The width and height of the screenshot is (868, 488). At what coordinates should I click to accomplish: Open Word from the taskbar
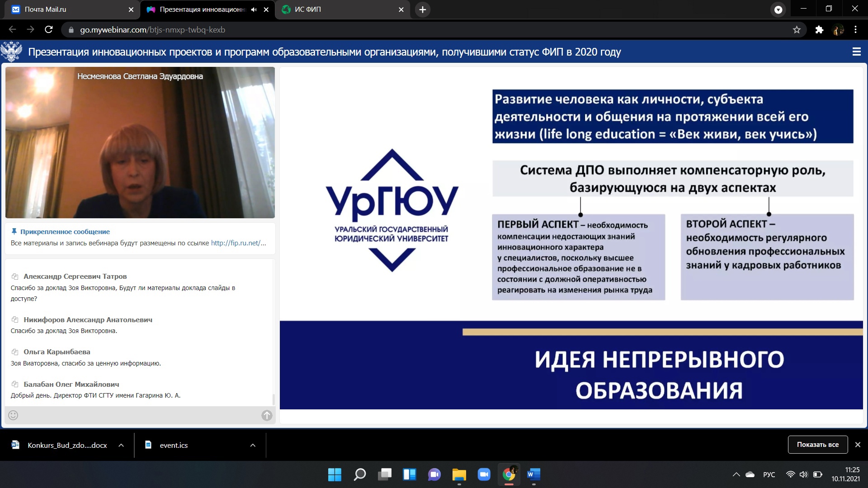pos(534,474)
